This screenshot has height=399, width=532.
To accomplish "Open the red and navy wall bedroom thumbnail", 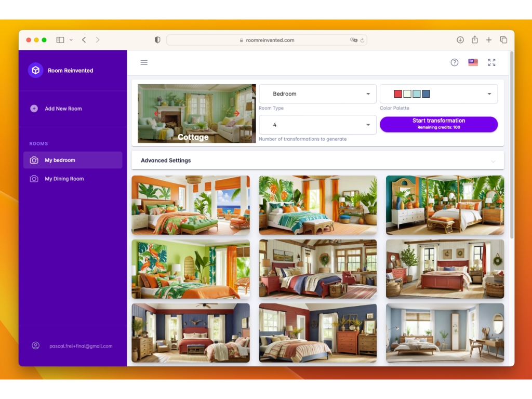I will [x=317, y=333].
